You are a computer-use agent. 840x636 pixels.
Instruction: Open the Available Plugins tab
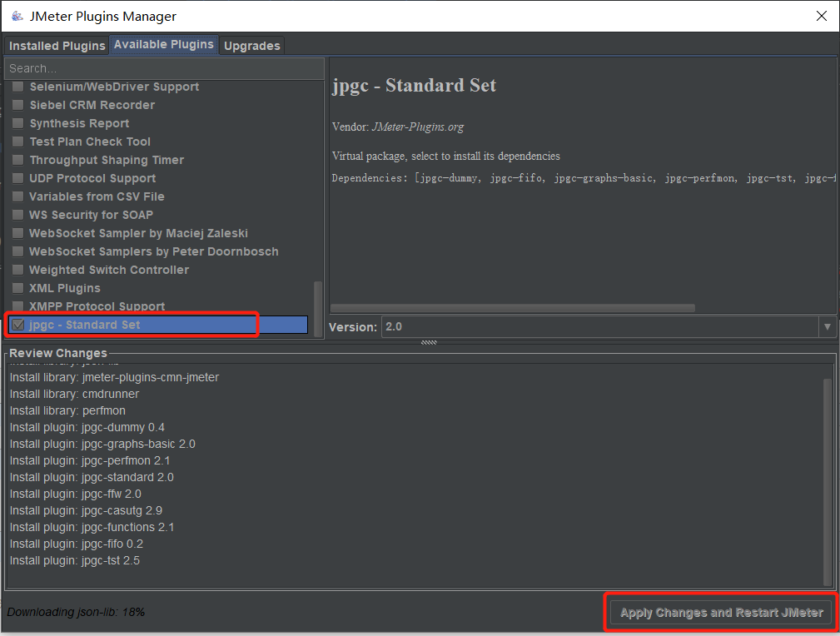point(163,44)
